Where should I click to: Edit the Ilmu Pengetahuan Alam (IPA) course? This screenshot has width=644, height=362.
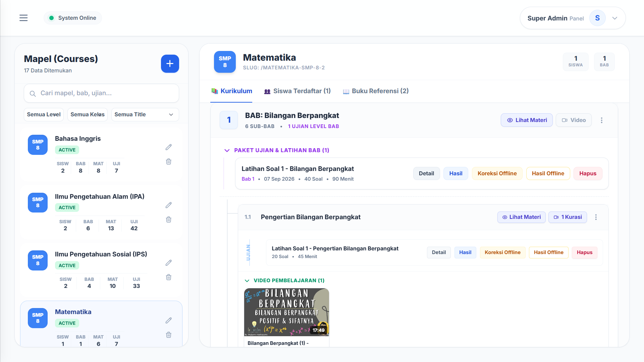(169, 205)
